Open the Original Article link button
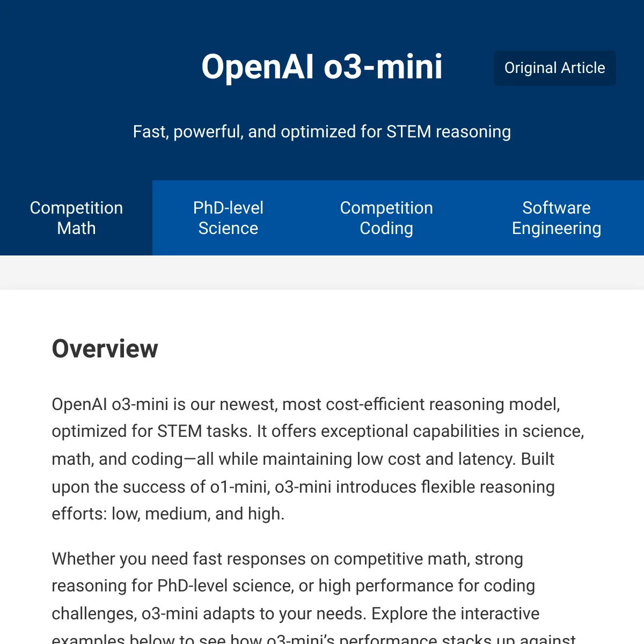 [554, 68]
